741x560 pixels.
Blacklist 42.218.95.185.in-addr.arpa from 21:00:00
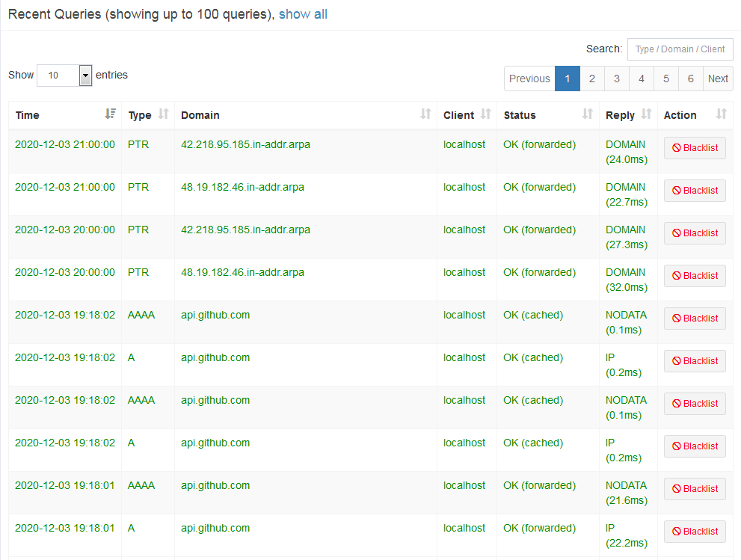click(695, 148)
